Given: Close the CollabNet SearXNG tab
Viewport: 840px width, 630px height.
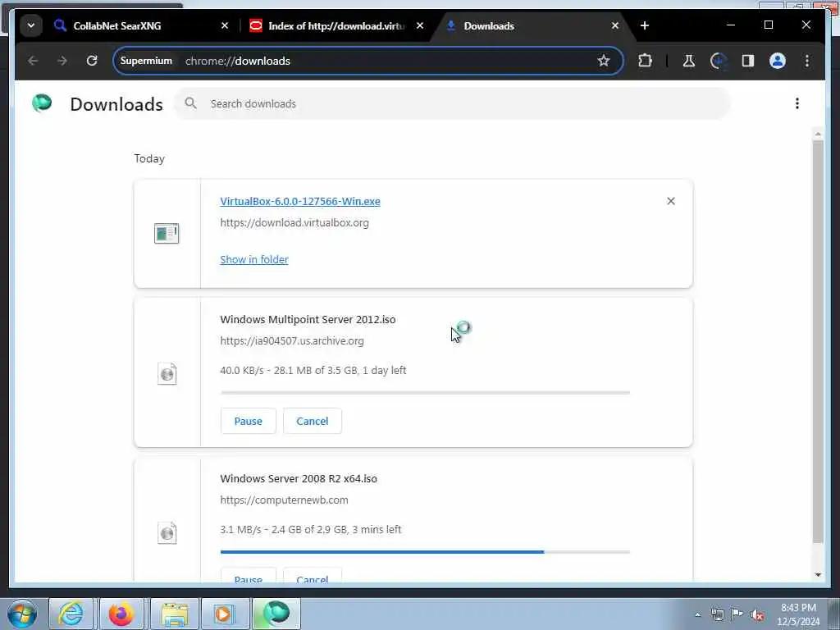Looking at the screenshot, I should 225,25.
